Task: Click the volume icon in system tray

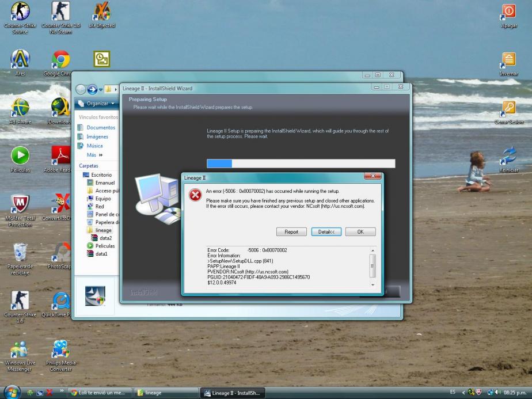Action: pos(497,393)
